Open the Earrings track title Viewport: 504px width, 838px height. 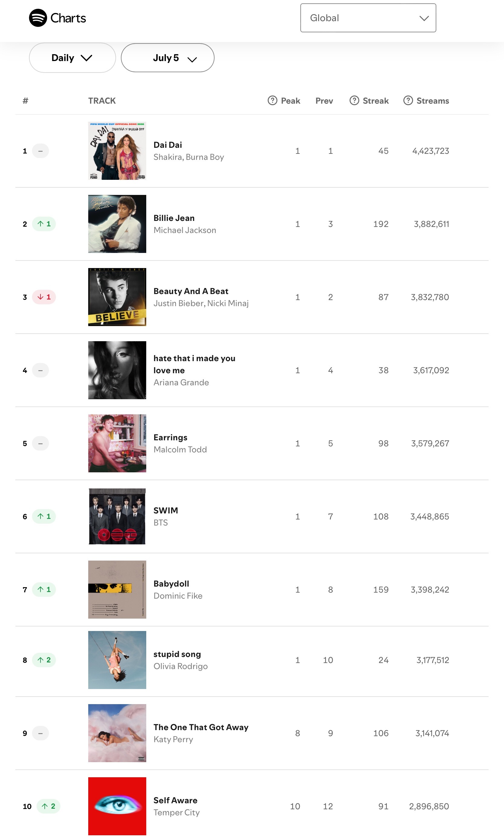point(170,437)
